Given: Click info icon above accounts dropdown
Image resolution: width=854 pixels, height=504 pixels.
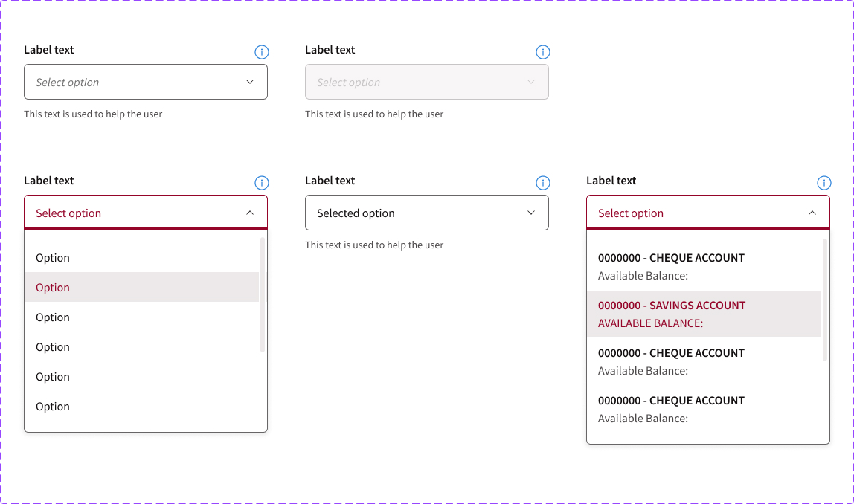Looking at the screenshot, I should (824, 183).
